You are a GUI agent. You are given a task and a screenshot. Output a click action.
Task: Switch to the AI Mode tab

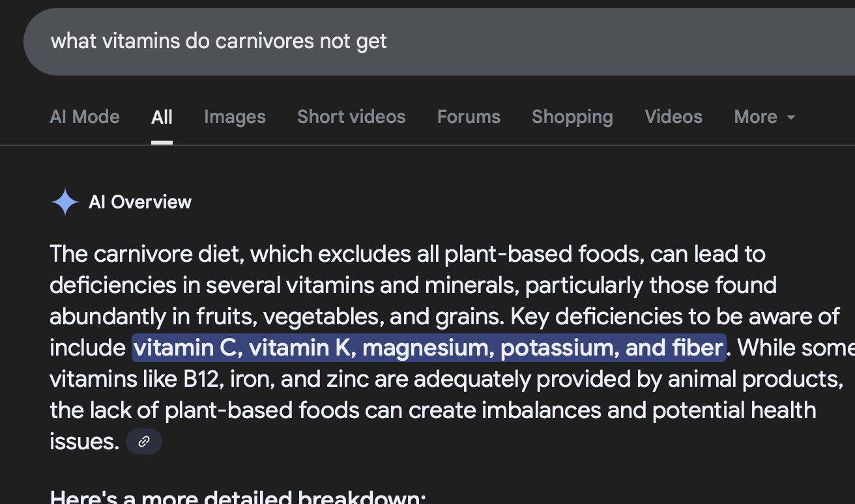point(85,117)
